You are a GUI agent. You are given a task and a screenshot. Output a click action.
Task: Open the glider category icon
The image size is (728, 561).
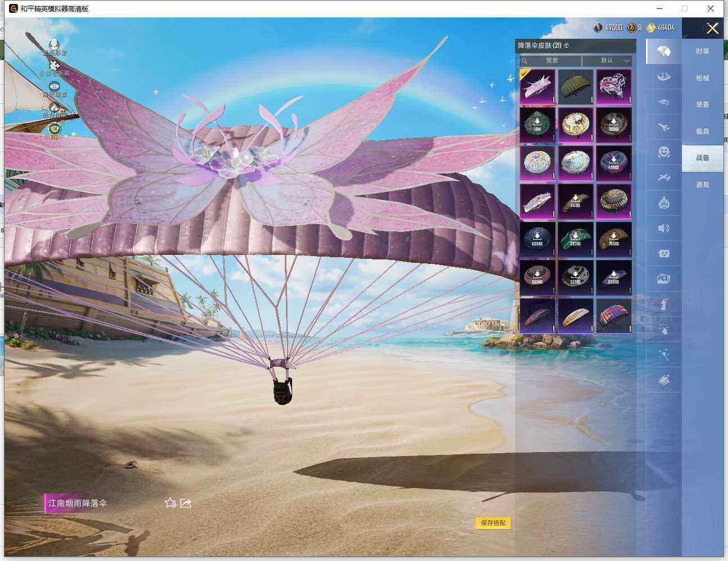(x=663, y=177)
